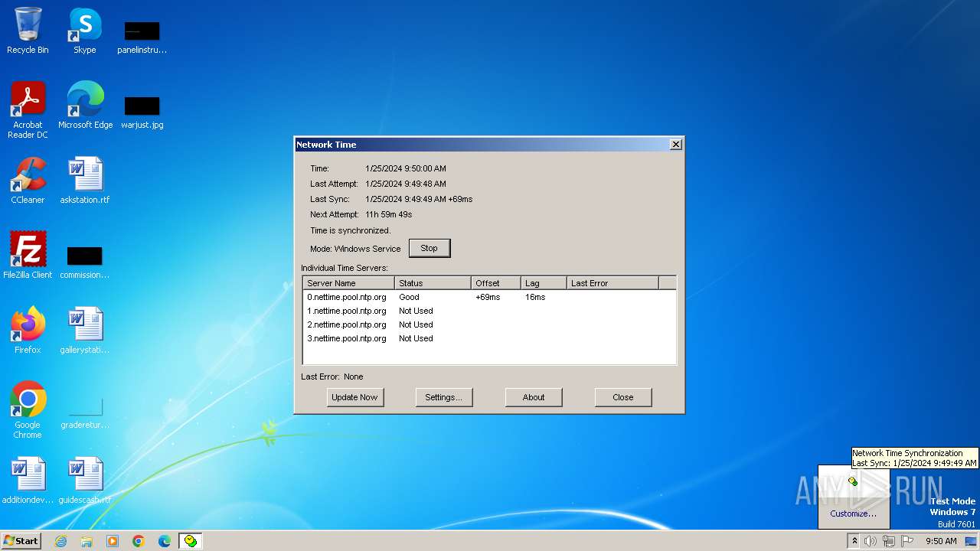Image resolution: width=980 pixels, height=551 pixels.
Task: Click the +69ms offset cell
Action: click(x=488, y=297)
